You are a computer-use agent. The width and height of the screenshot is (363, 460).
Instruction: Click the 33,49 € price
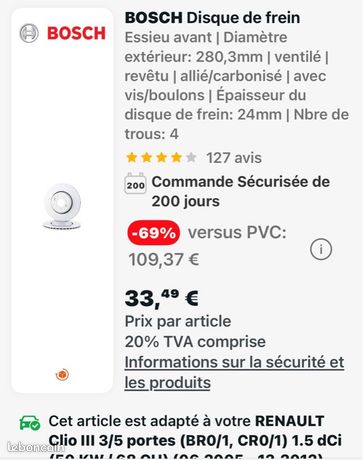[x=162, y=298]
